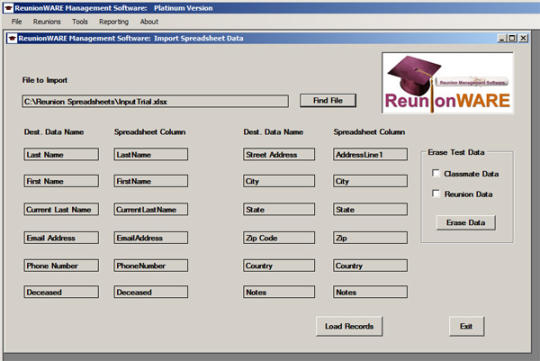Image resolution: width=540 pixels, height=361 pixels.
Task: Select the Last Name destination field
Action: (x=61, y=154)
